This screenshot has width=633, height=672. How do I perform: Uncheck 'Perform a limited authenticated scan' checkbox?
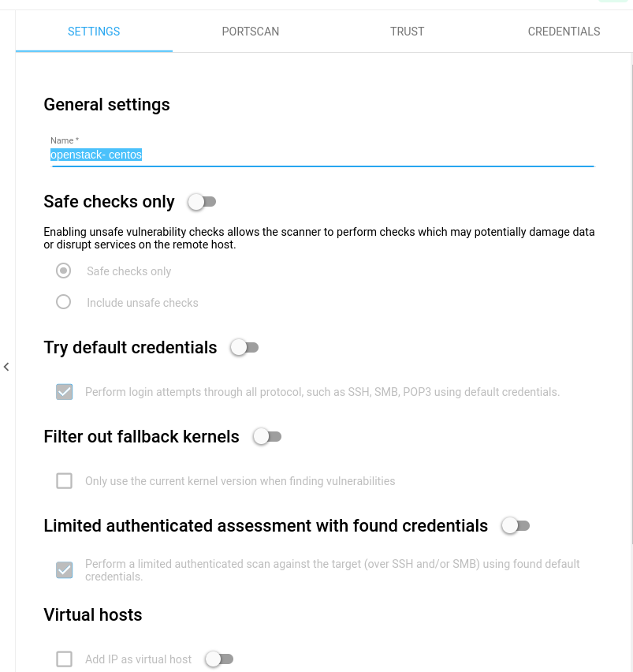coord(65,570)
